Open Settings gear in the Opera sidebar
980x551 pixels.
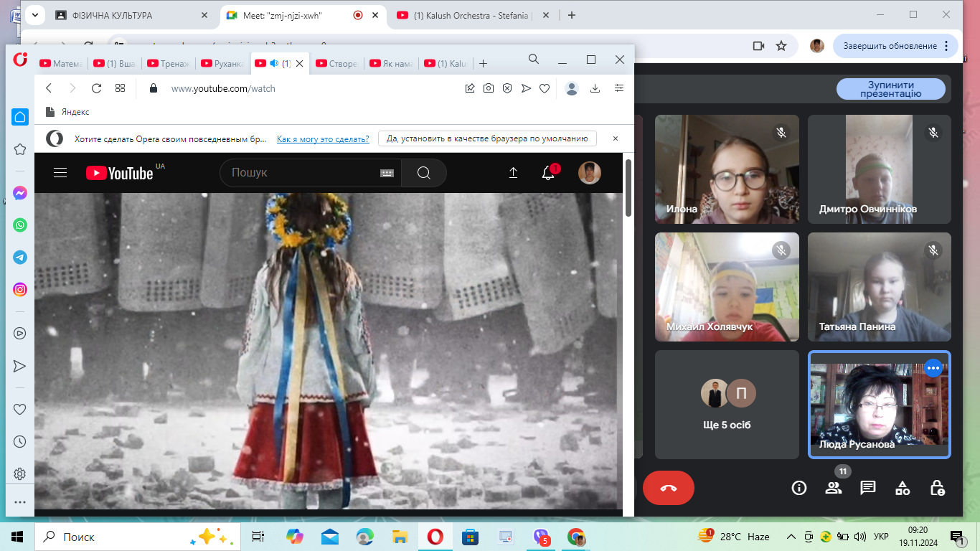tap(20, 474)
